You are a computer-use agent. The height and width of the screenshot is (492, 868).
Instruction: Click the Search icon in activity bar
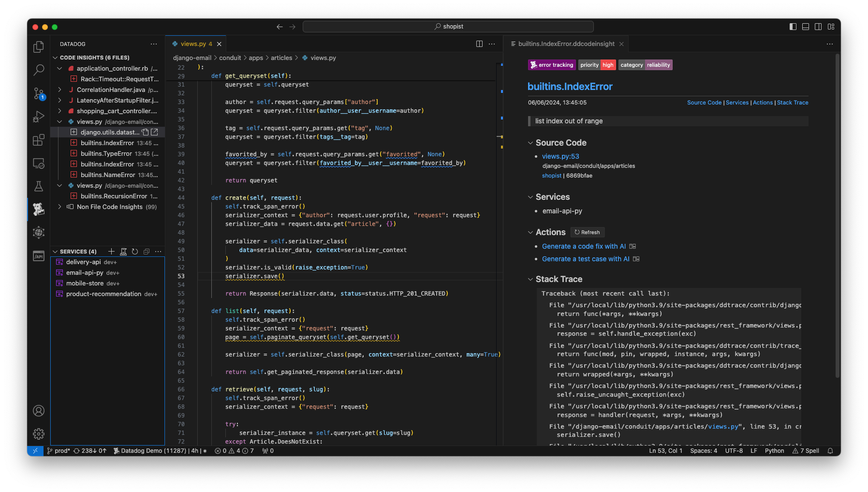(39, 70)
